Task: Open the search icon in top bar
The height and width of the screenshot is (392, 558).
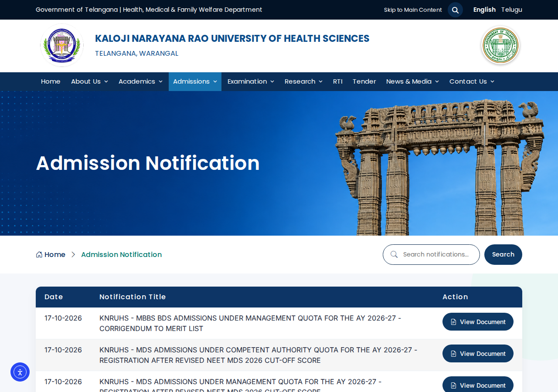Action: click(x=455, y=10)
